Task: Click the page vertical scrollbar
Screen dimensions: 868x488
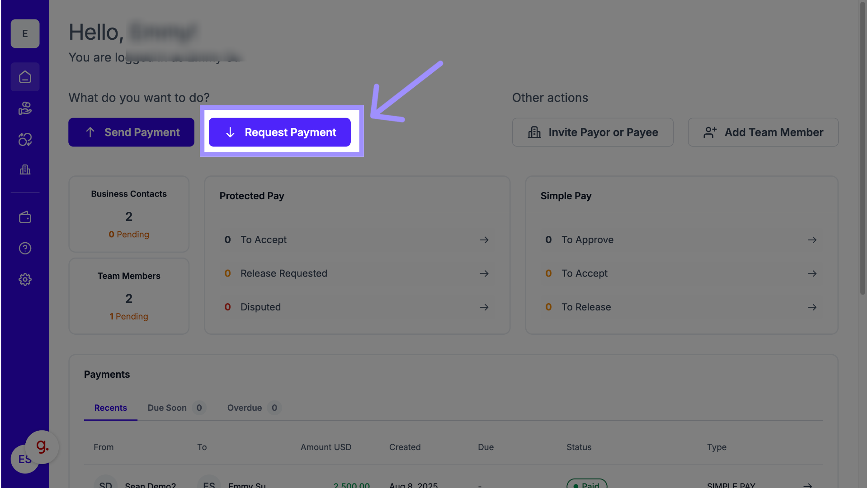Action: 863,149
